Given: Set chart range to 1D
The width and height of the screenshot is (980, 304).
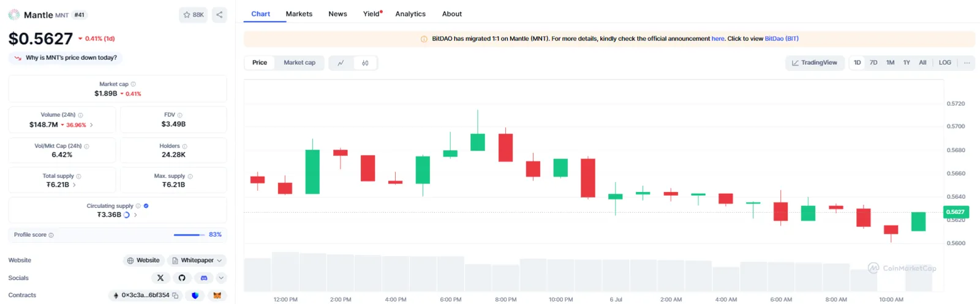Looking at the screenshot, I should pos(858,62).
